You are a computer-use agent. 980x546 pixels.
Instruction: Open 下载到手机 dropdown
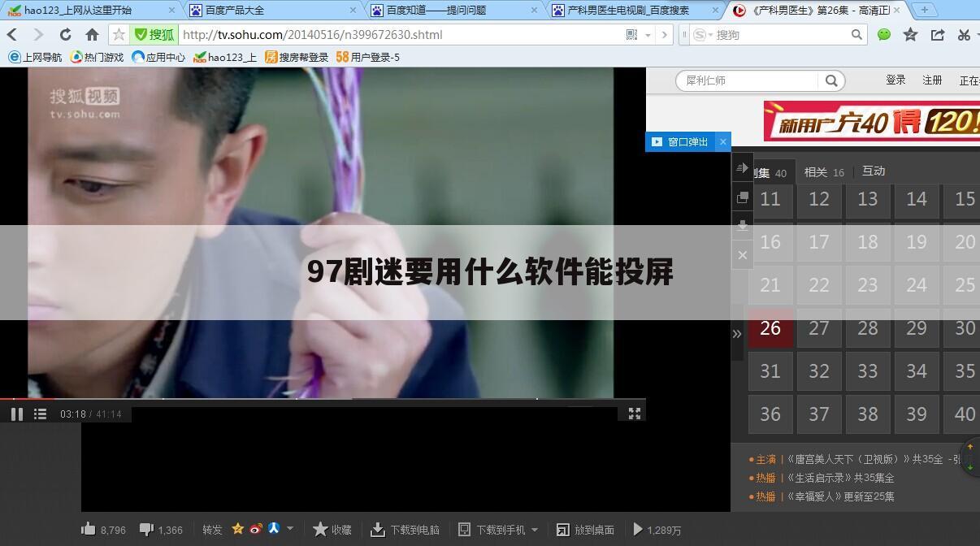tap(498, 530)
